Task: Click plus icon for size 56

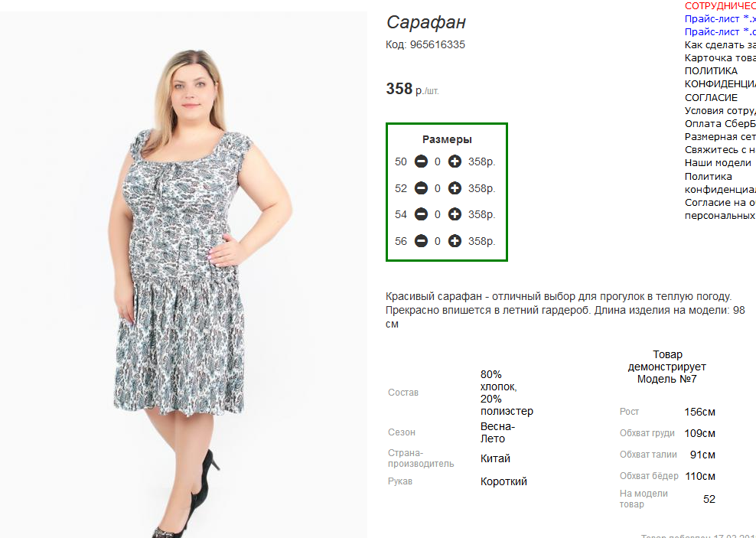Action: tap(455, 240)
